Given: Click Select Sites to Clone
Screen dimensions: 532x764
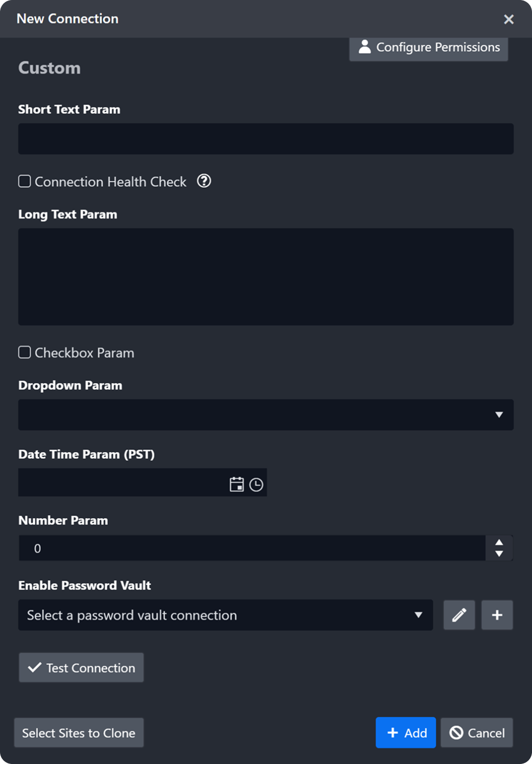Looking at the screenshot, I should pyautogui.click(x=79, y=733).
